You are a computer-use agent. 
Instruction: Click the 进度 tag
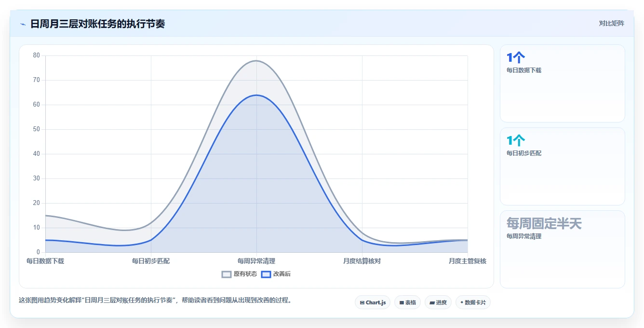pyautogui.click(x=438, y=302)
